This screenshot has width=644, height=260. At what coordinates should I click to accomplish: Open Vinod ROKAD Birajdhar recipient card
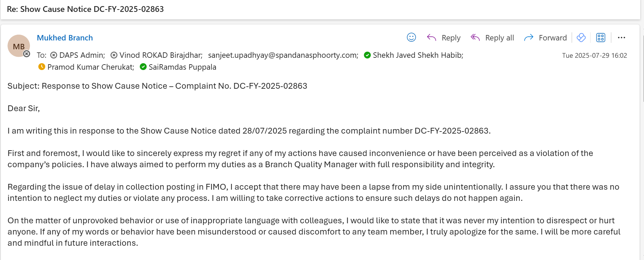(x=161, y=55)
